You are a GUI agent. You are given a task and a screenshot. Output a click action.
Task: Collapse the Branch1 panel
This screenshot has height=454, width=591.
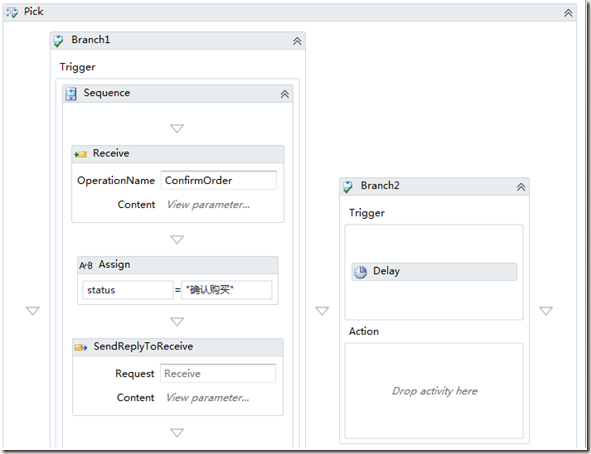click(297, 41)
